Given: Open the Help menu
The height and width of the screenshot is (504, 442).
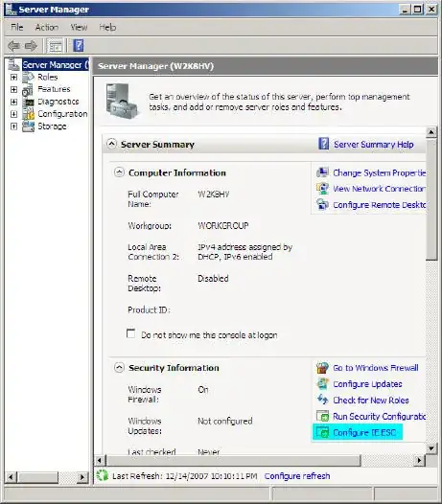Looking at the screenshot, I should coord(107,28).
